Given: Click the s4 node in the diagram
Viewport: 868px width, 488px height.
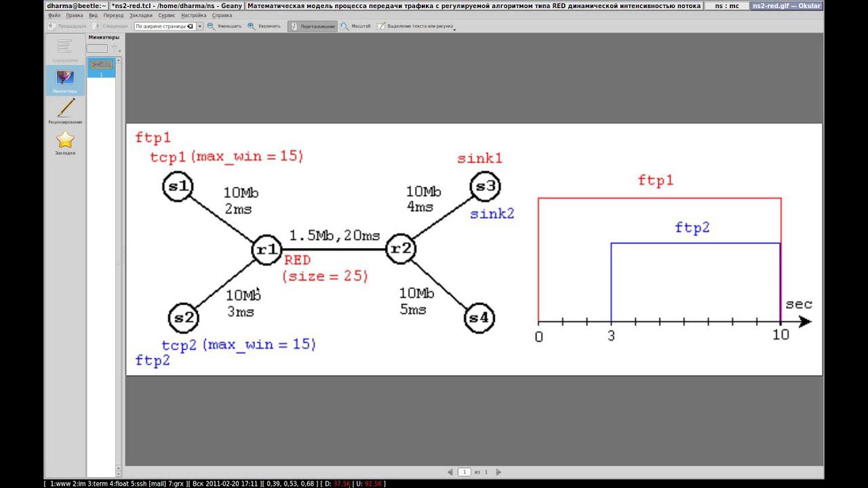Looking at the screenshot, I should (x=479, y=317).
